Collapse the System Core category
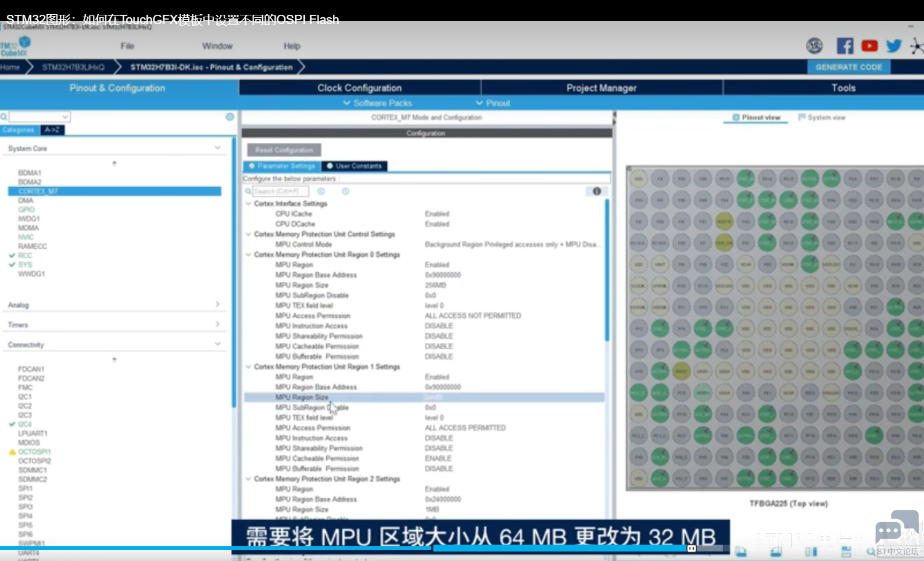 click(217, 148)
